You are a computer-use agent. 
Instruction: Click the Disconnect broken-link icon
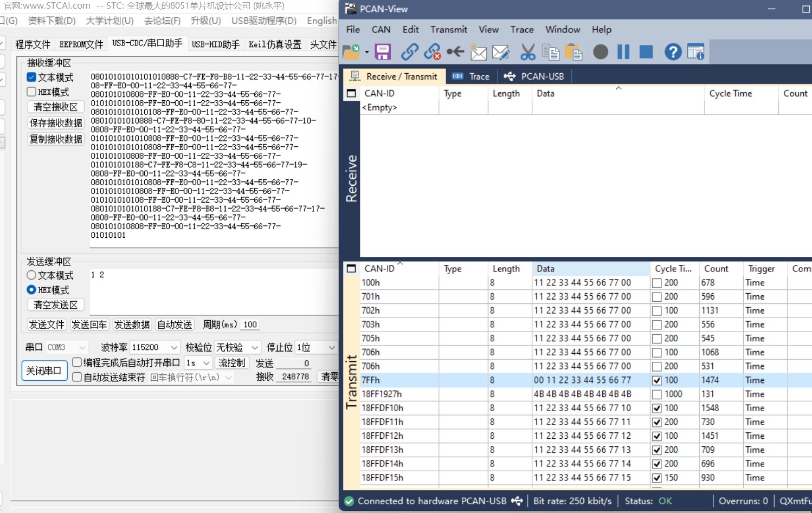point(433,52)
